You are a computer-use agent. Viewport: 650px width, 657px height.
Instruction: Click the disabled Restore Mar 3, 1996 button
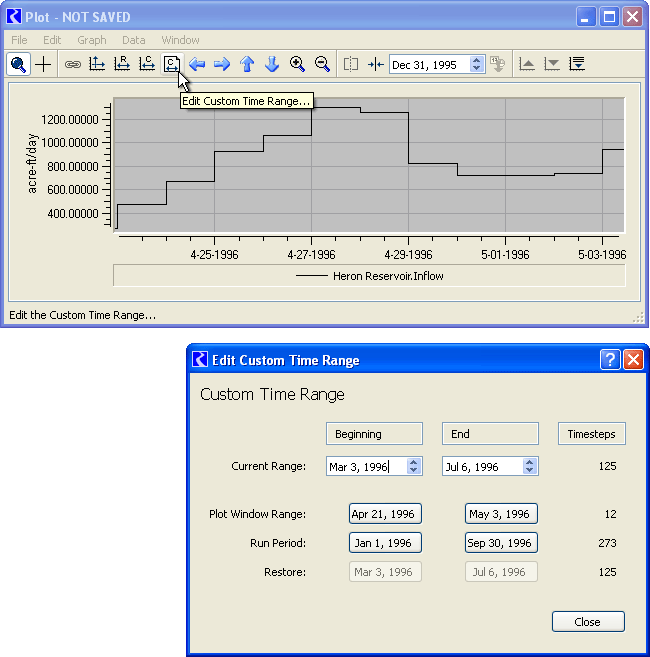pos(385,572)
